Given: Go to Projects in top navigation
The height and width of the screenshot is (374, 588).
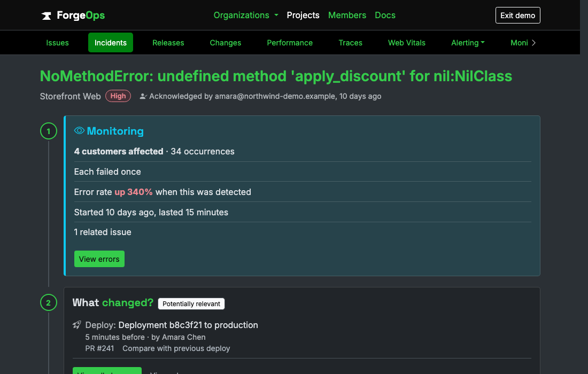Looking at the screenshot, I should tap(303, 15).
